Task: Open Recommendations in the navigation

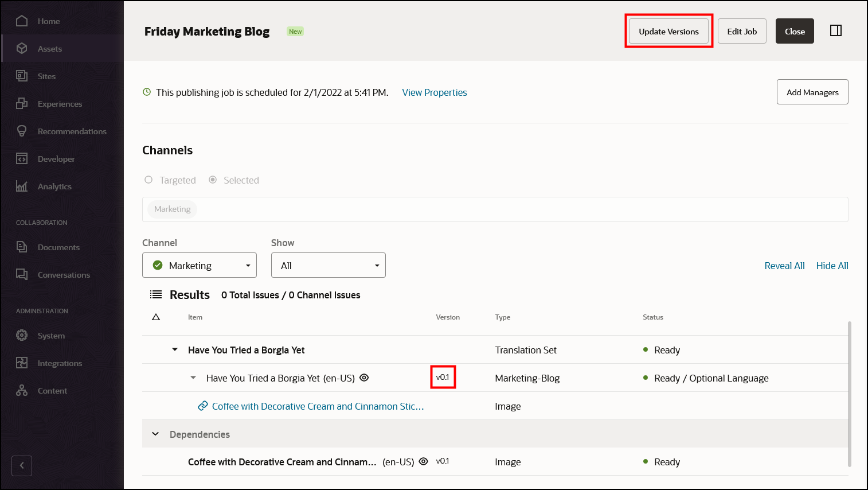Action: point(72,131)
